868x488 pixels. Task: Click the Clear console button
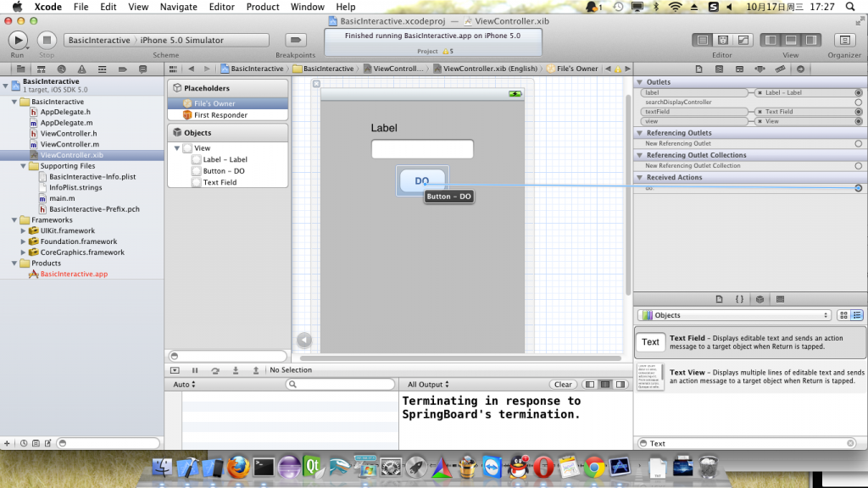click(x=563, y=385)
